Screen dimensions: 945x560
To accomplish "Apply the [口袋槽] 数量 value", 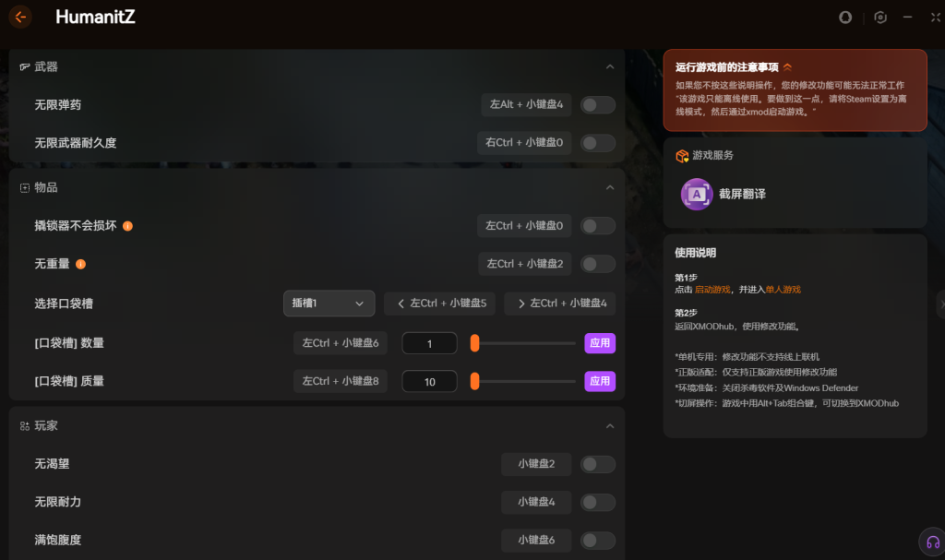I will (599, 343).
